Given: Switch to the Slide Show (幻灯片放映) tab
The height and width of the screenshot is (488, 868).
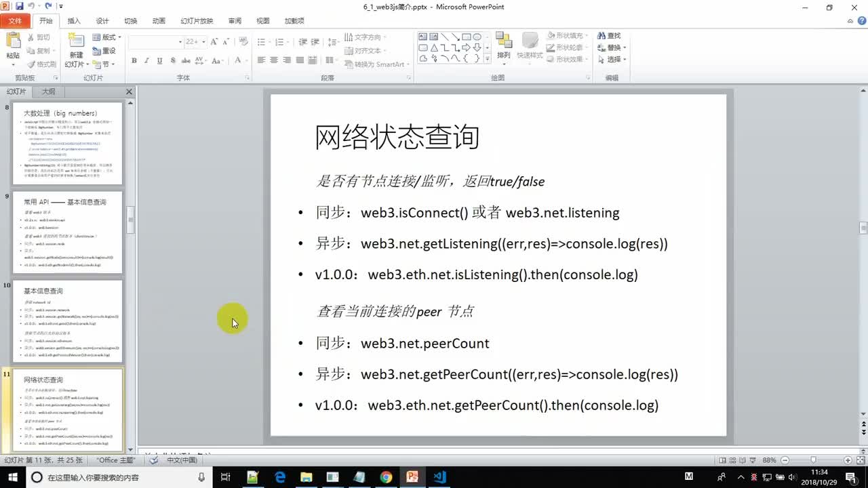Looking at the screenshot, I should pyautogui.click(x=197, y=21).
